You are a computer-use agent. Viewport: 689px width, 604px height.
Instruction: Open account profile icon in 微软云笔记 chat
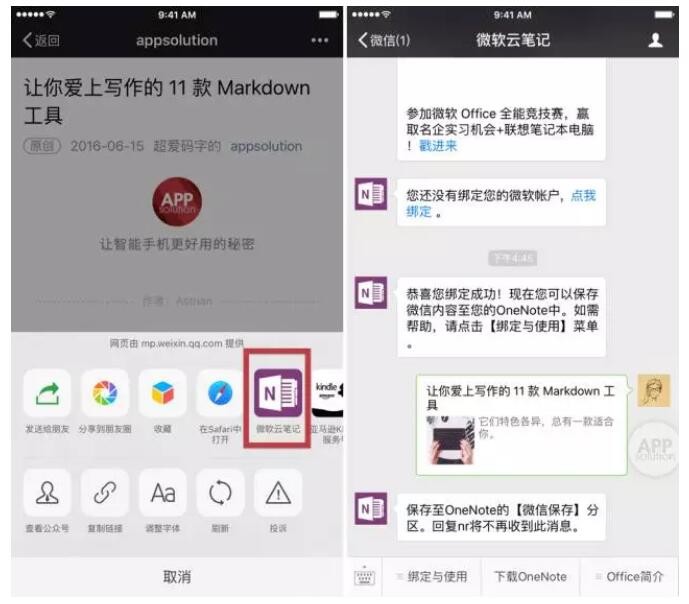(x=655, y=40)
